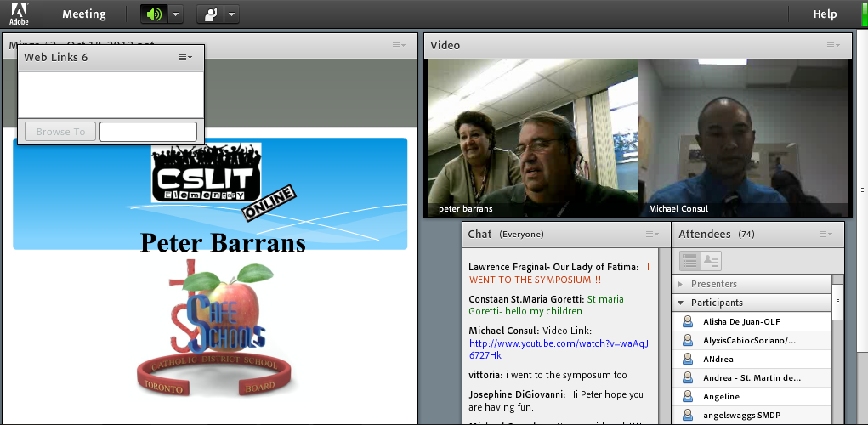Toggle the raise hand status button
868x425 pixels.
(x=209, y=14)
